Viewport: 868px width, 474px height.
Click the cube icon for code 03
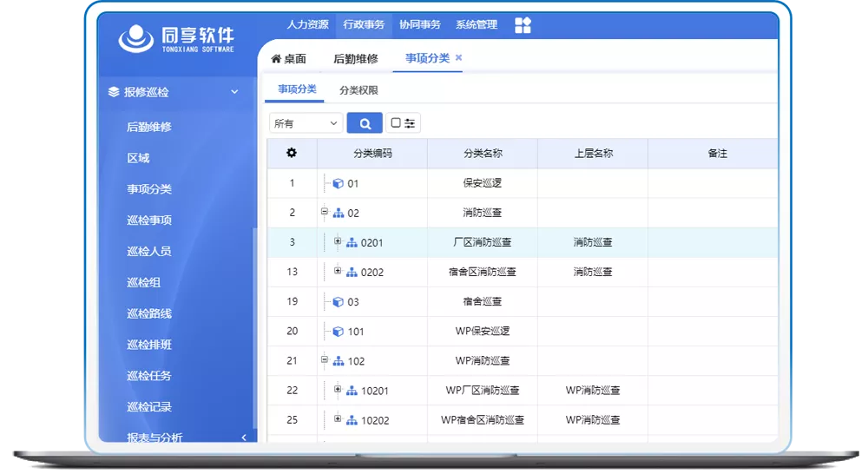pos(339,302)
